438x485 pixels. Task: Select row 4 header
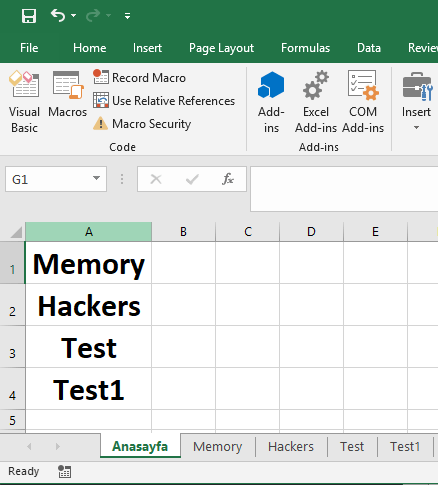[12, 389]
